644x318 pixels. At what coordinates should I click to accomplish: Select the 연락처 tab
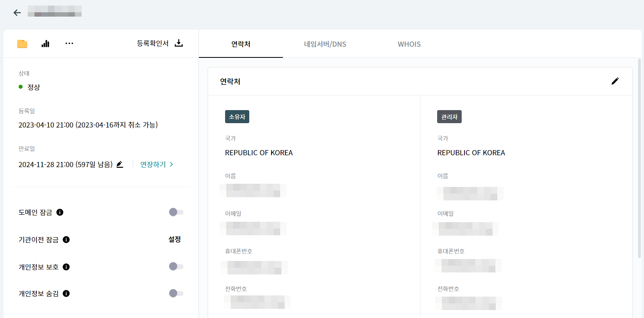tap(241, 44)
